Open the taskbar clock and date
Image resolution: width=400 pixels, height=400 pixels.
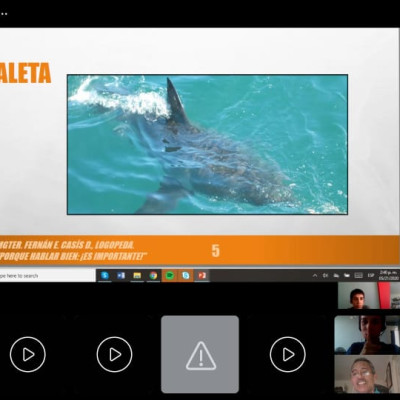[389, 275]
